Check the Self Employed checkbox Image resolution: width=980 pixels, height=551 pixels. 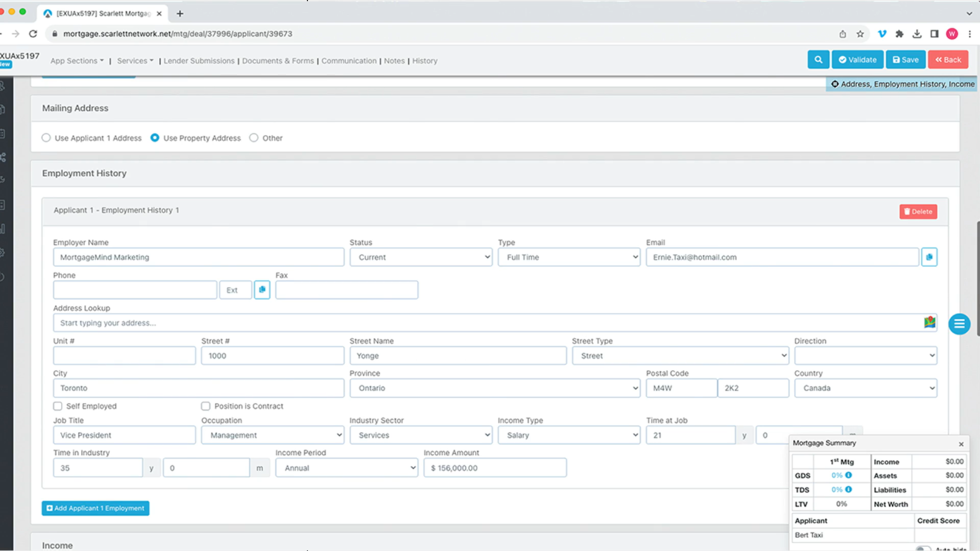point(58,406)
